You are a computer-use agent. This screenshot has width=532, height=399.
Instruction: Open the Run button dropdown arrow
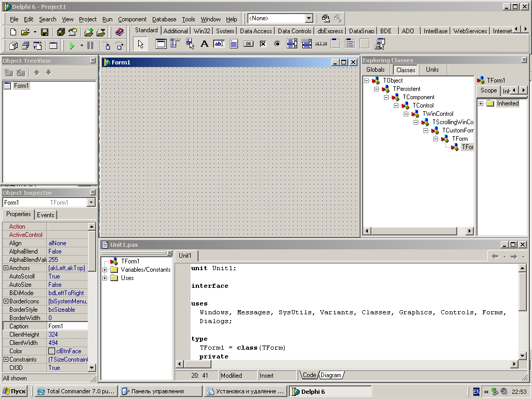[82, 46]
